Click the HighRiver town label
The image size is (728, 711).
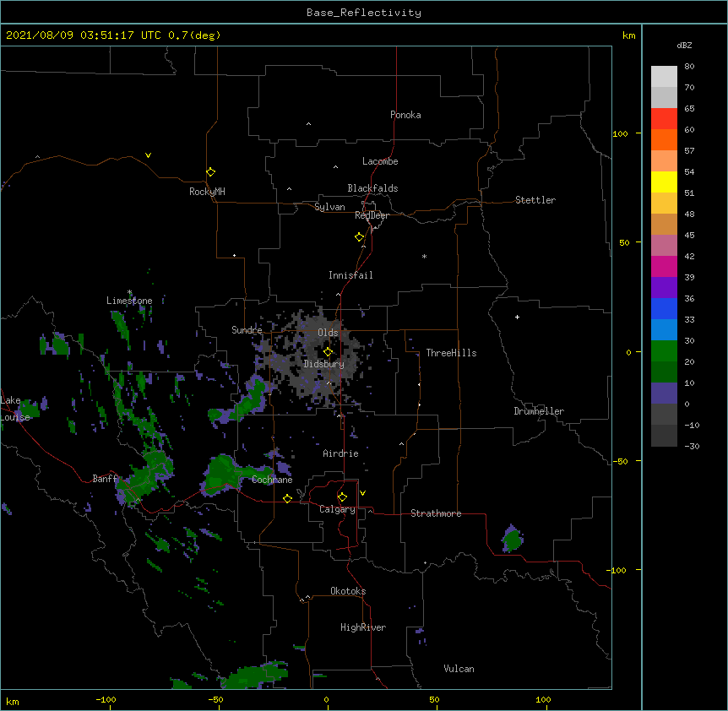click(x=363, y=627)
